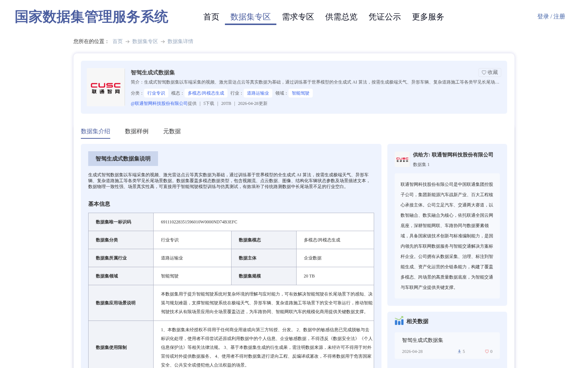588x368 pixels.
Task: Click the 数据集规模 table label
Action: 250,276
